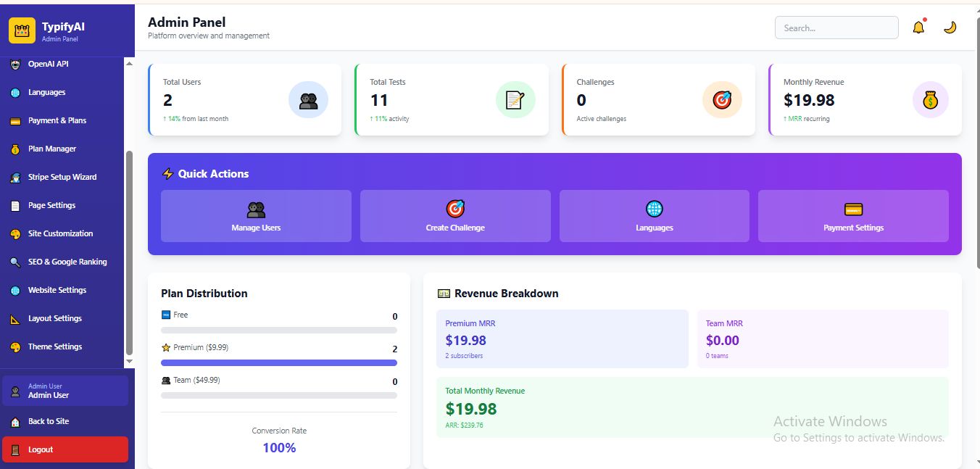The image size is (980, 469).
Task: Click the TypifyAI crown logo icon
Action: coord(22,31)
